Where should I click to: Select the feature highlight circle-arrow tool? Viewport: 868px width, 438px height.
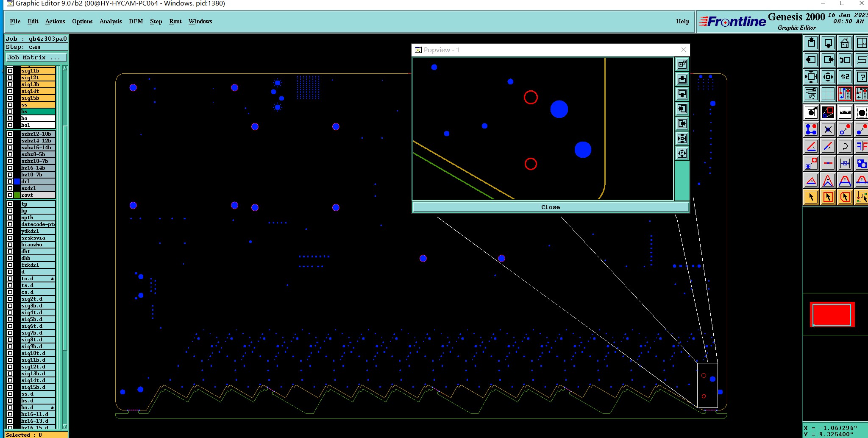tap(811, 112)
